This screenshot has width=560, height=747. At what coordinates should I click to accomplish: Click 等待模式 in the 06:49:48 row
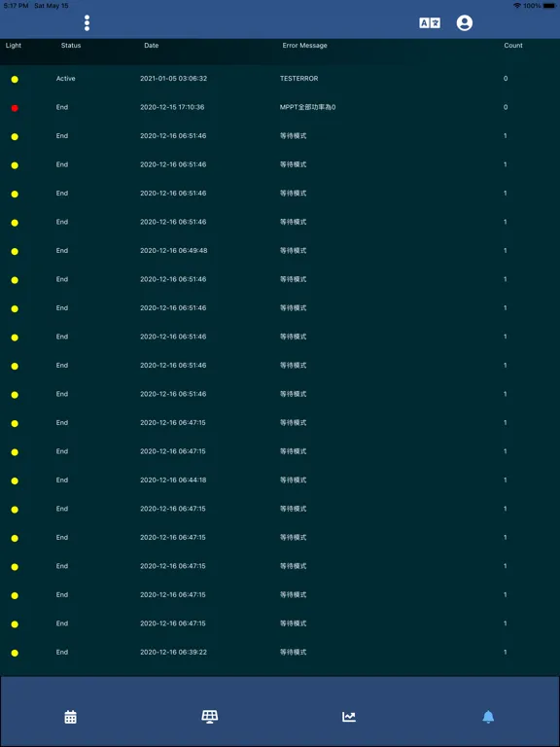(x=294, y=251)
